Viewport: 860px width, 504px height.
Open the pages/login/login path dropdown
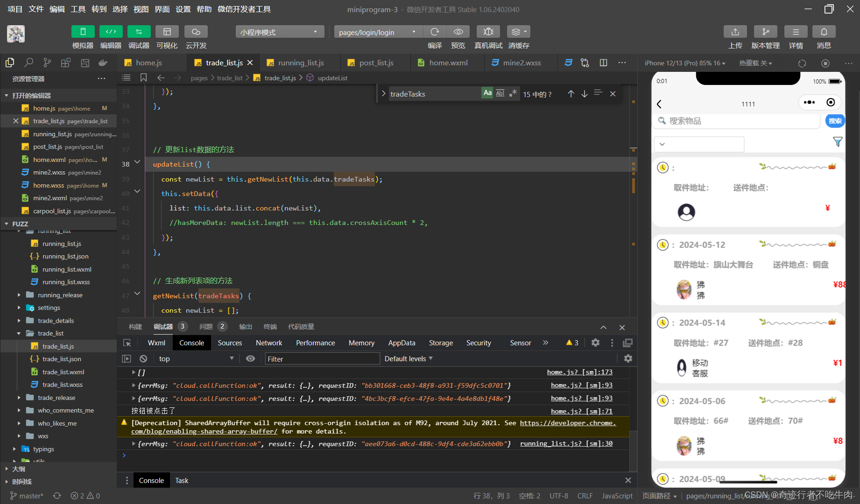378,32
